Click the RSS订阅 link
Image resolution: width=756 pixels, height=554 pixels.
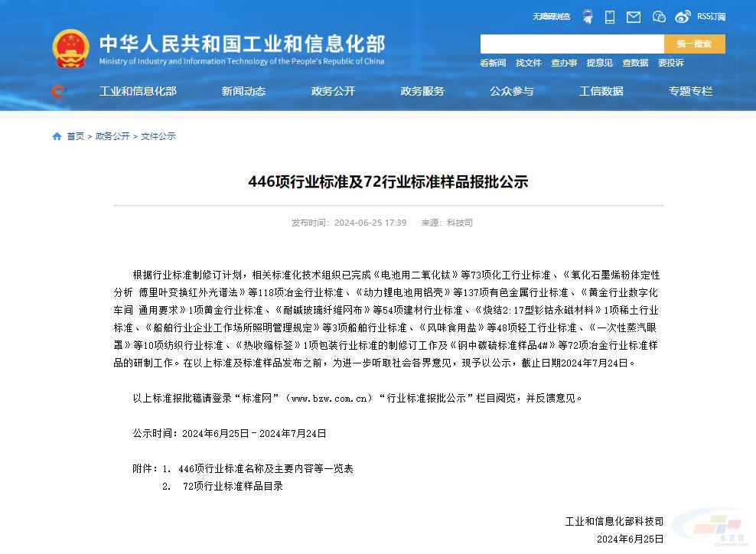pyautogui.click(x=711, y=17)
